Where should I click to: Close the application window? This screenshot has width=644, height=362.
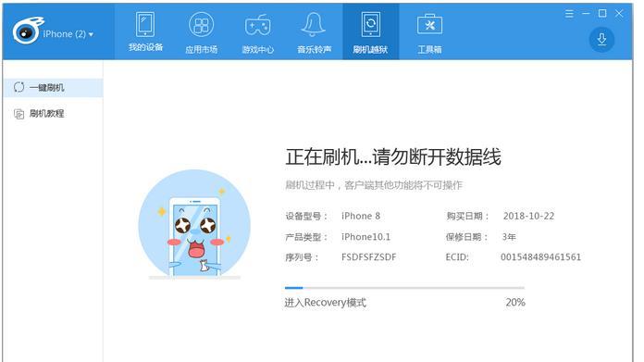tap(619, 14)
